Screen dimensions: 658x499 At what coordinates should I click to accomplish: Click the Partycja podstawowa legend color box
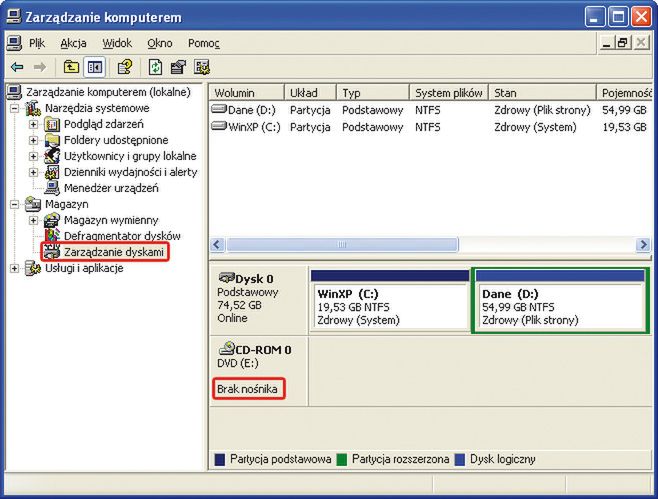coord(219,460)
